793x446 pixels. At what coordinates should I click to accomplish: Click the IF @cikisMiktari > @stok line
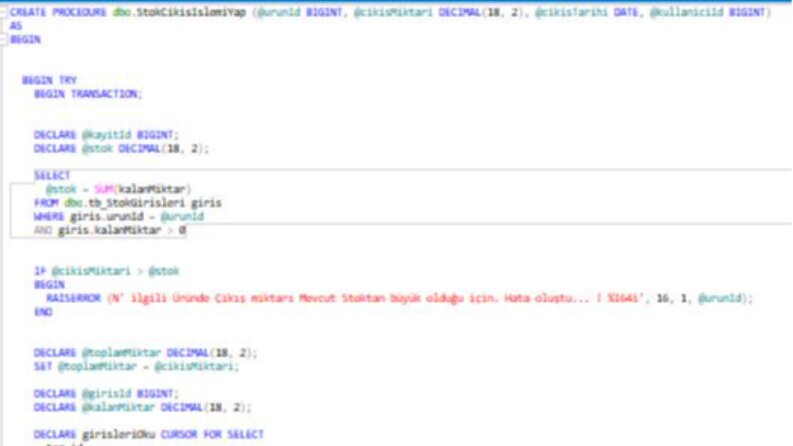coord(107,271)
